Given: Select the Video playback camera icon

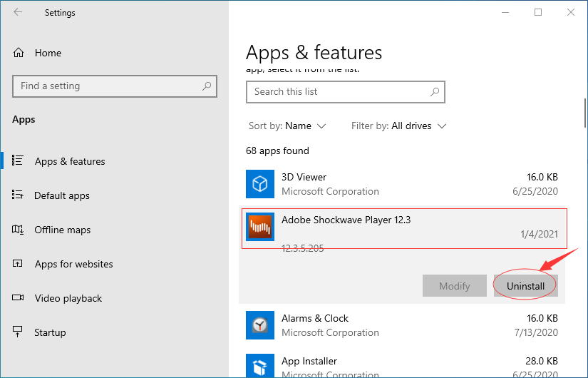Looking at the screenshot, I should click(x=18, y=297).
